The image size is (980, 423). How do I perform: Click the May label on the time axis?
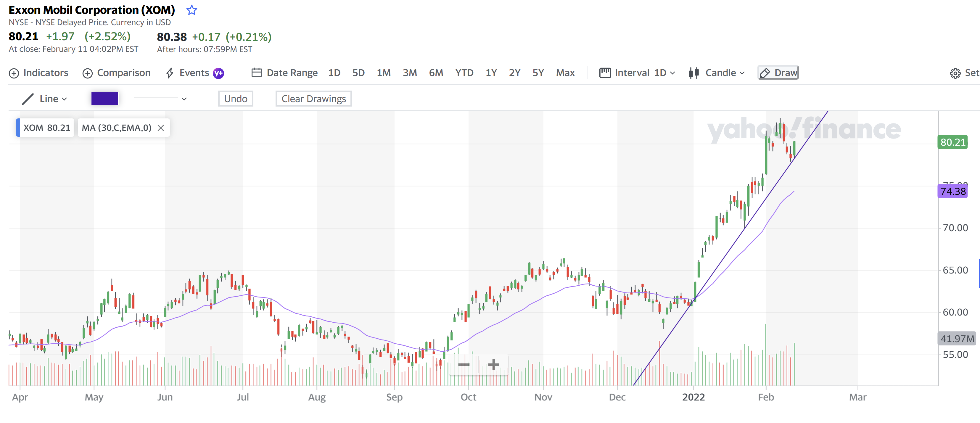94,398
